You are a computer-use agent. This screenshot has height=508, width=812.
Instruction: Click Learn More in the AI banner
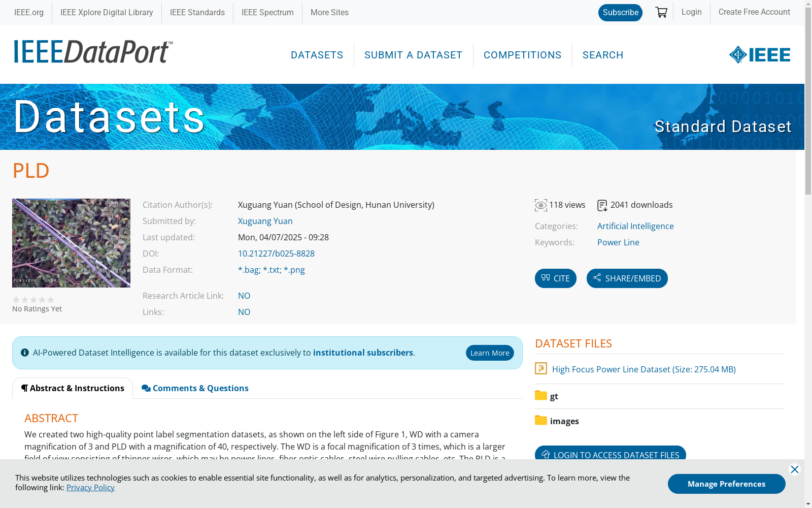coord(490,353)
